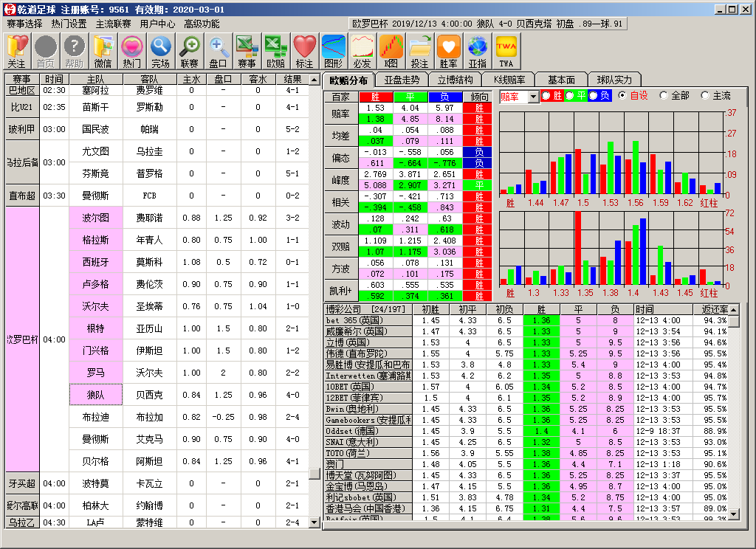Click the 首页 toolbar icon
The height and width of the screenshot is (549, 756).
[46, 52]
